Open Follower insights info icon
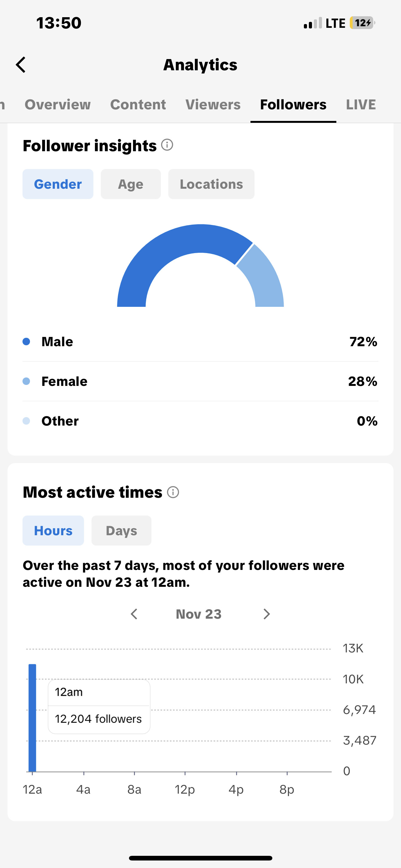Viewport: 401px width, 868px height. [x=167, y=145]
